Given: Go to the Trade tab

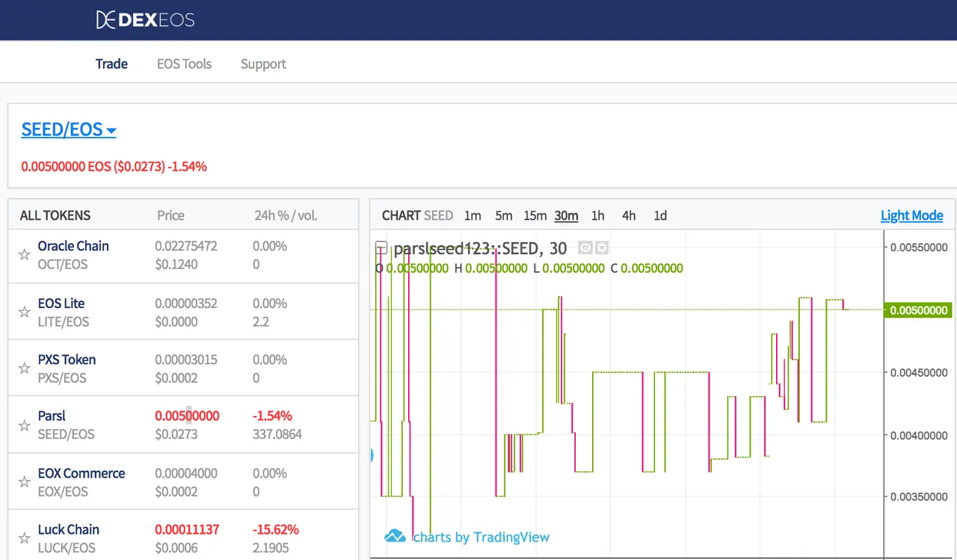Looking at the screenshot, I should 111,64.
